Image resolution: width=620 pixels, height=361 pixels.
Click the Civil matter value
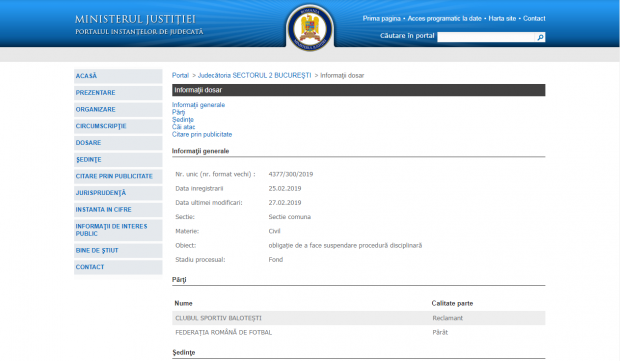coord(274,231)
